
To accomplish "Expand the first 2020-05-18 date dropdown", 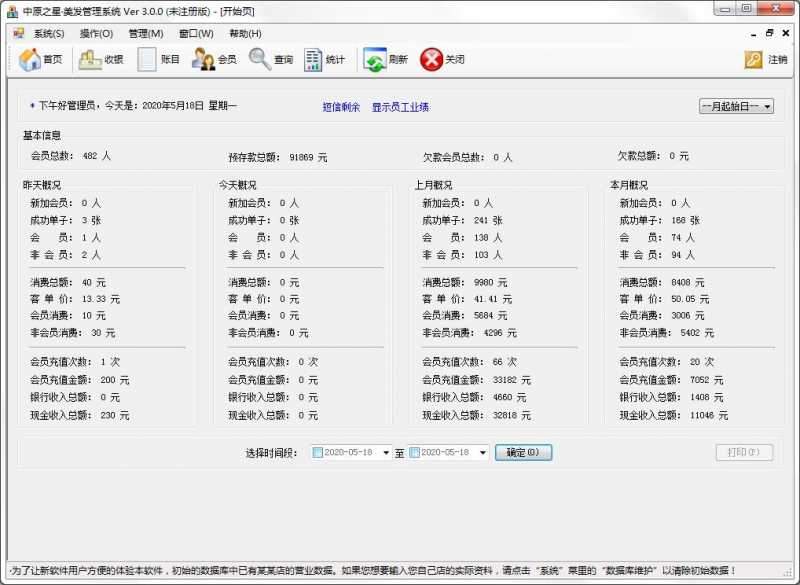I will tap(385, 452).
